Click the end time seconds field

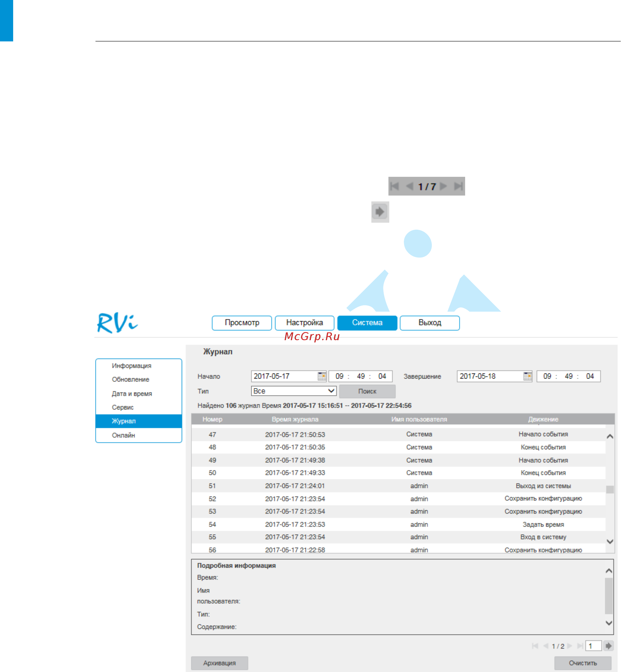pos(590,376)
